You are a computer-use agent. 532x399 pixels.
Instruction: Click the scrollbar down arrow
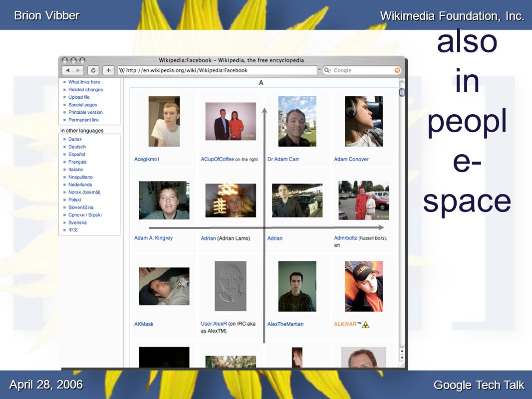tap(402, 358)
